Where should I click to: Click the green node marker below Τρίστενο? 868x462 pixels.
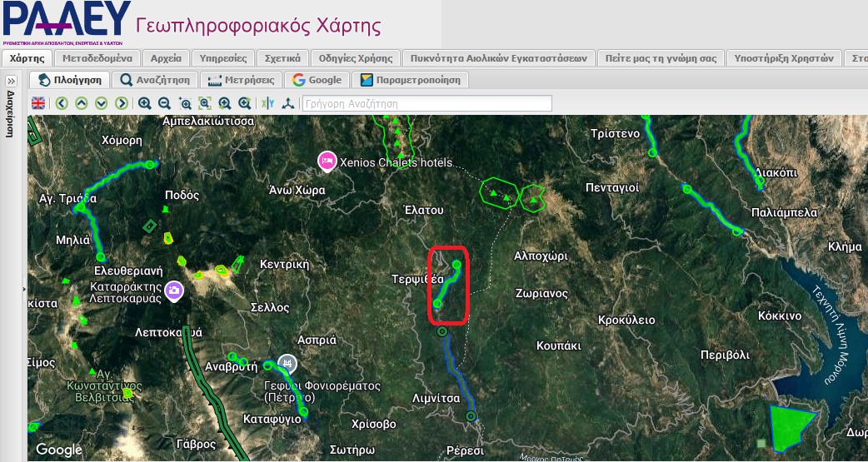[x=652, y=152]
